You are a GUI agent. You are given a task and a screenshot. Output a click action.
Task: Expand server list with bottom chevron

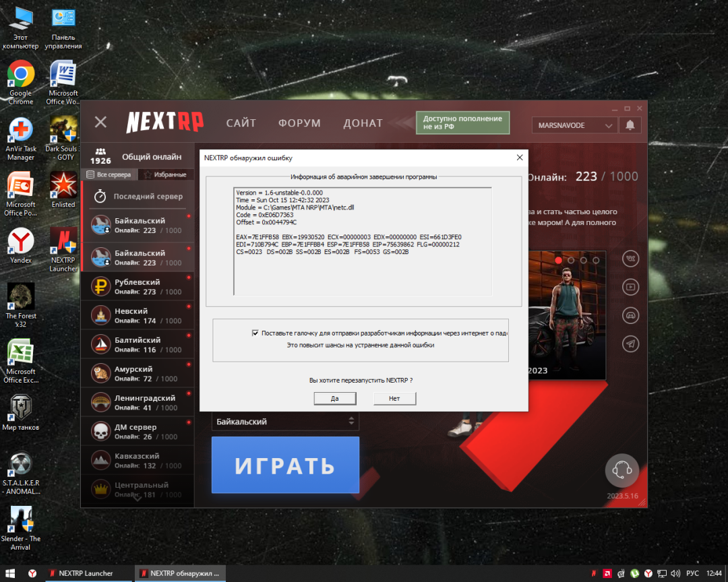137,498
